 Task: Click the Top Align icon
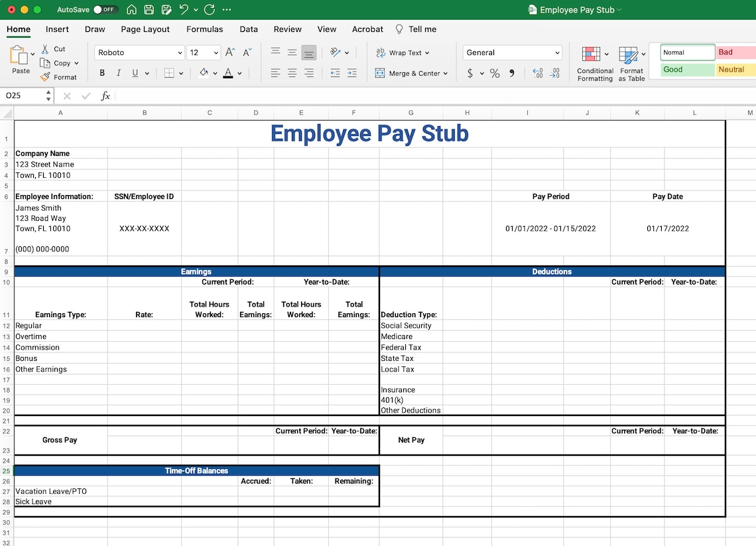(275, 52)
